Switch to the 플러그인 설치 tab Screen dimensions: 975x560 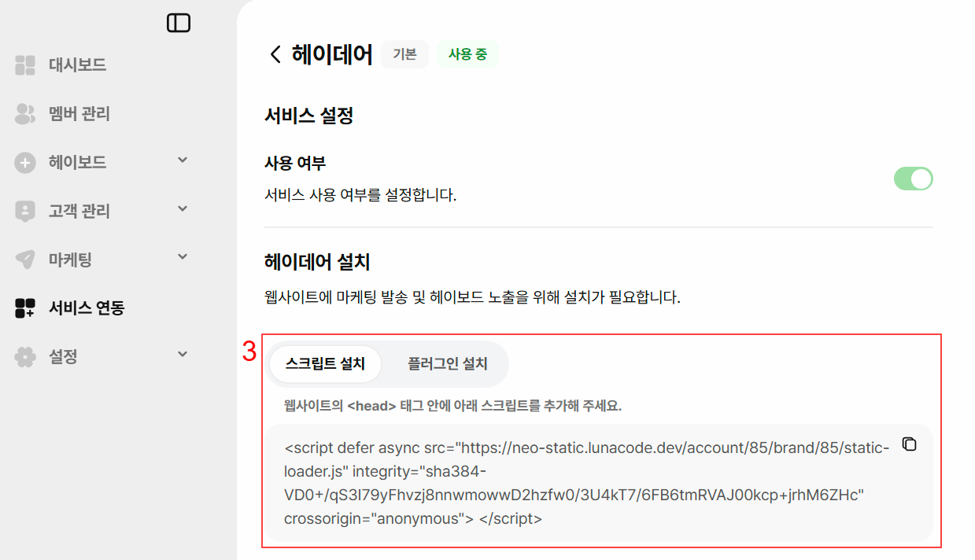coord(447,364)
